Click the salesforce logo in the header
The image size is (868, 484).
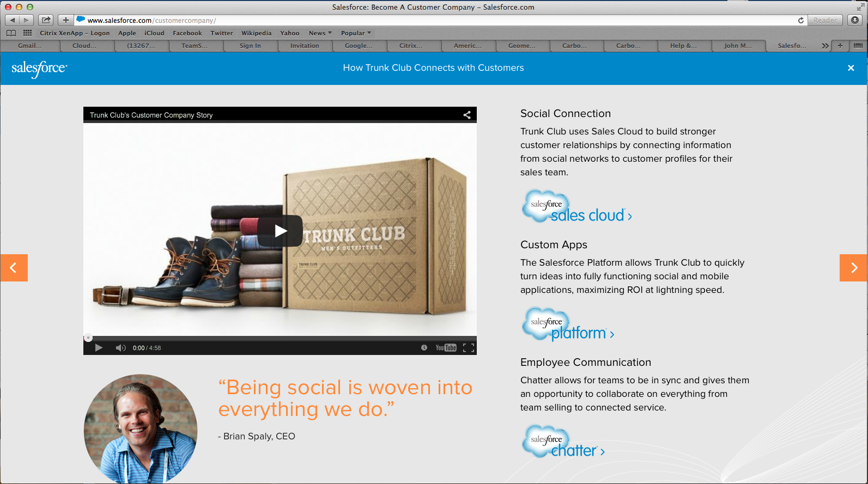point(39,69)
